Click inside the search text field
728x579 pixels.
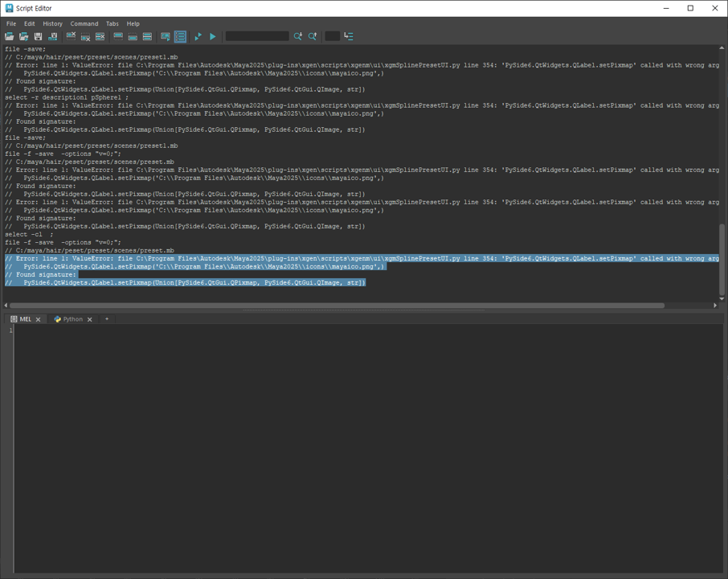coord(257,36)
